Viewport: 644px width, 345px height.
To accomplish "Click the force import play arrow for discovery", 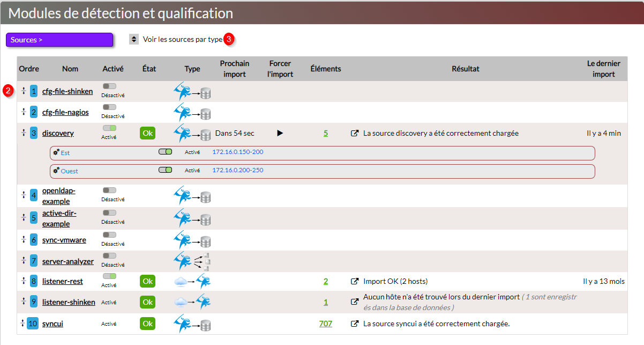I will point(280,133).
